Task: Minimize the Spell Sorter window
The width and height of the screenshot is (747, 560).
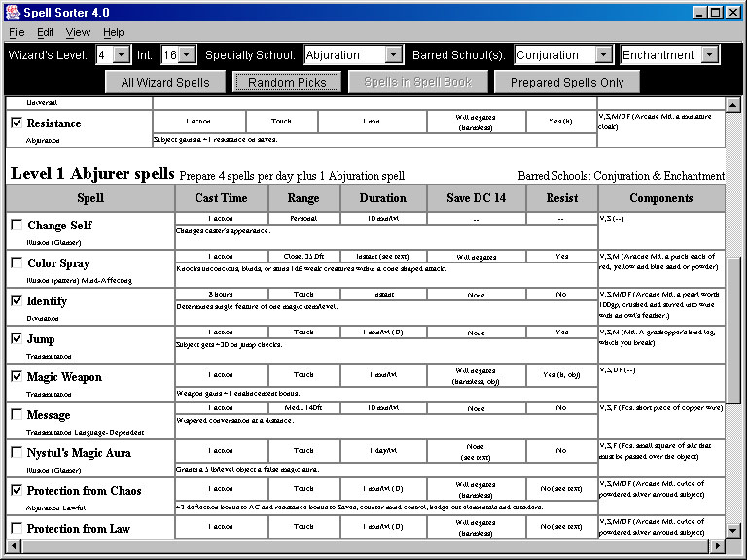Action: 699,13
